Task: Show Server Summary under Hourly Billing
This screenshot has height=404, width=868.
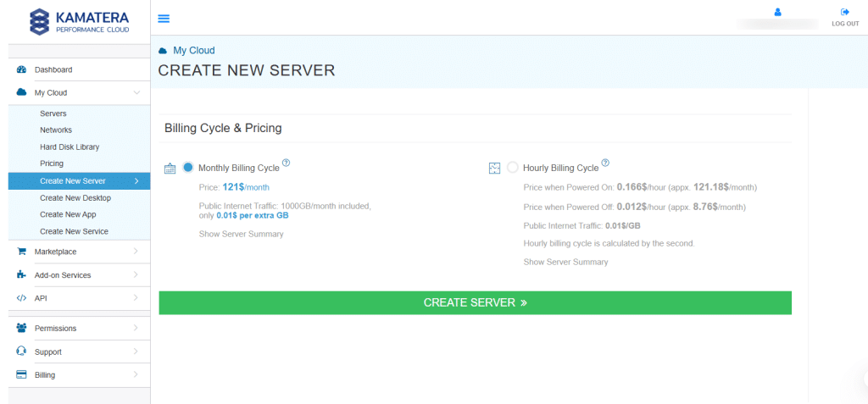Action: (565, 262)
